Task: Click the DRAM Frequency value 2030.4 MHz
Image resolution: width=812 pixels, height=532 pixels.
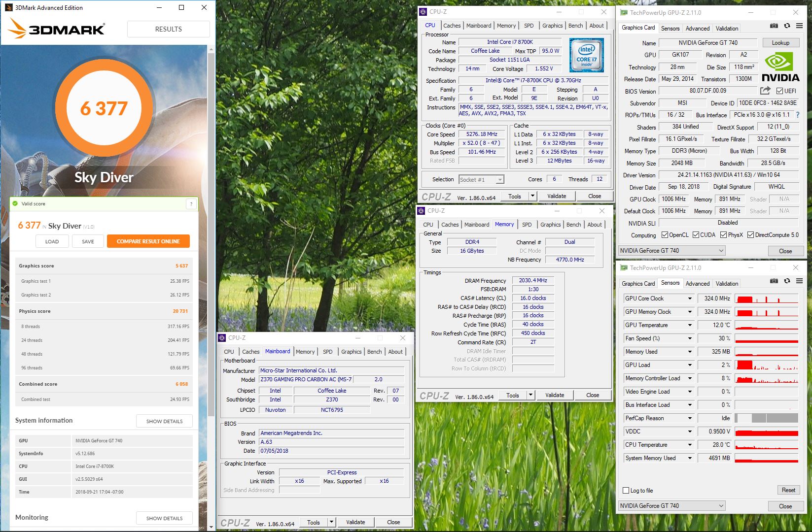Action: tap(533, 280)
